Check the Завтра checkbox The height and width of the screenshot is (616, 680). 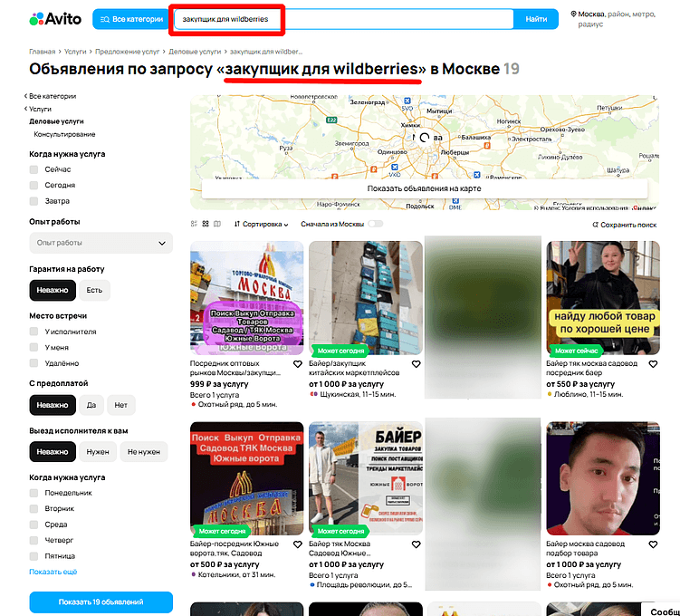click(34, 201)
